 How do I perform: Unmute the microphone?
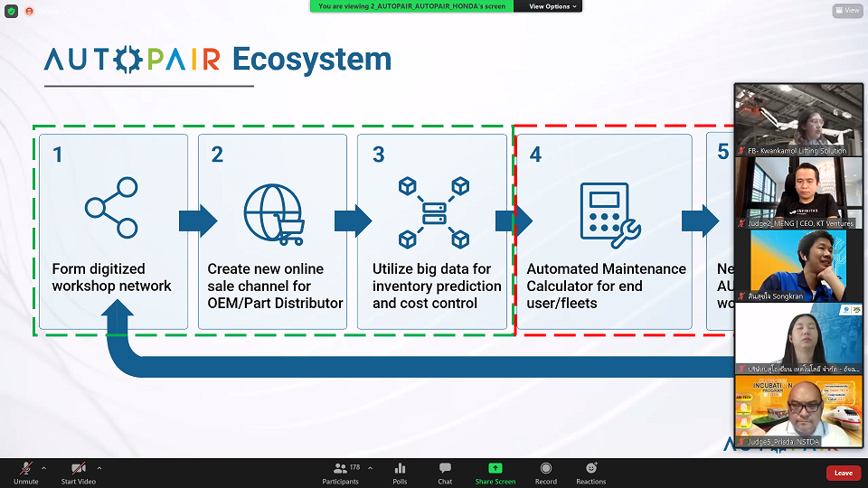click(26, 472)
